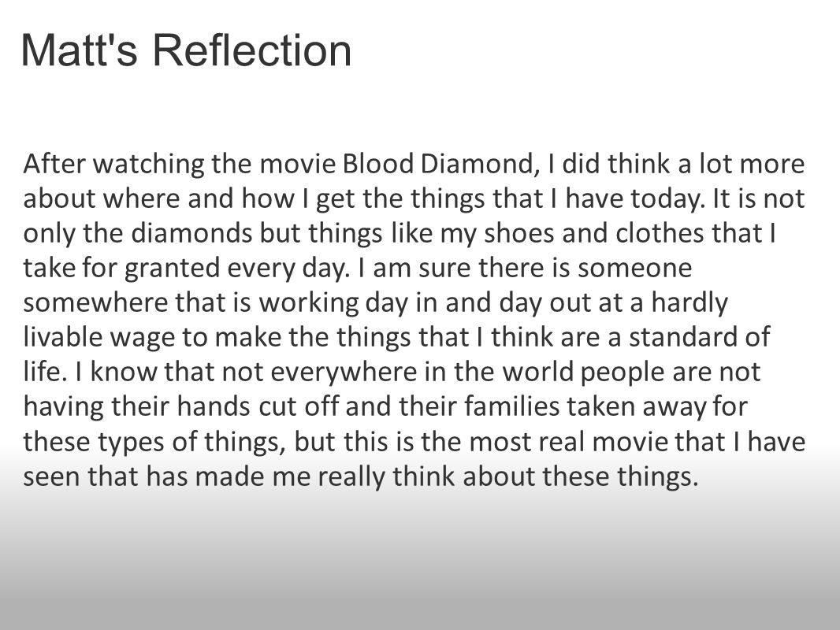Image resolution: width=840 pixels, height=630 pixels.
Task: Click the phrase "take for granted"
Action: (121, 268)
